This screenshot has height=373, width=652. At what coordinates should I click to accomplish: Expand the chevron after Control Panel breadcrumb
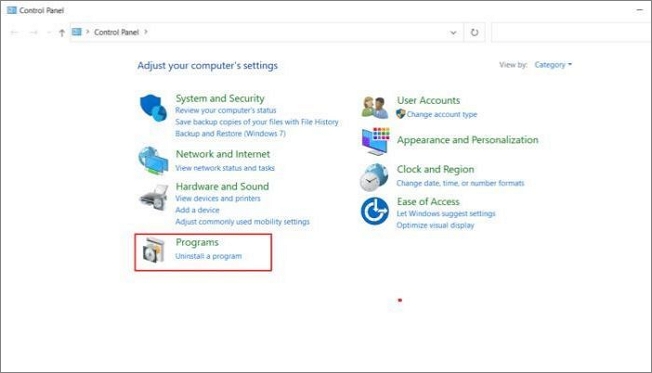click(146, 32)
